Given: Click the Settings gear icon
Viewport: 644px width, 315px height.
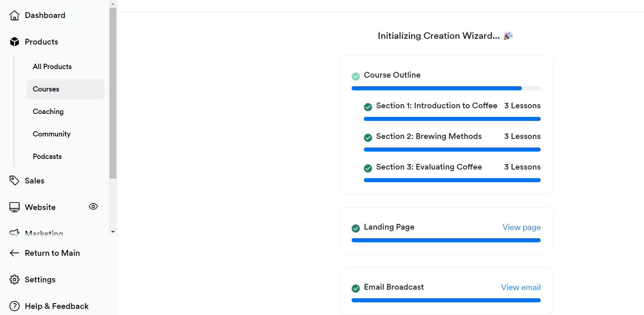Looking at the screenshot, I should [x=14, y=279].
